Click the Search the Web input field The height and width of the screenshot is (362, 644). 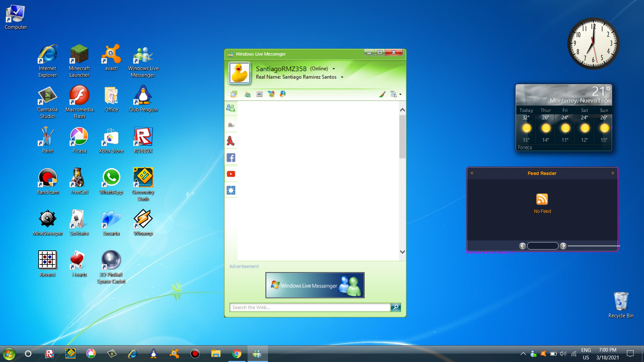310,307
